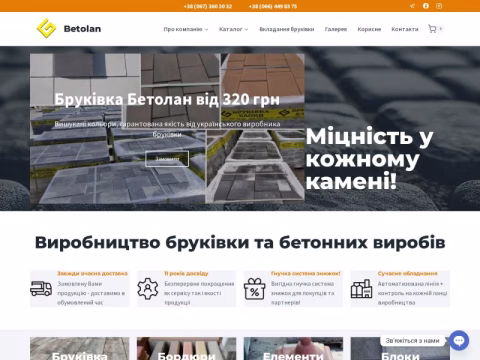Open the Елементи category card

click(293, 348)
